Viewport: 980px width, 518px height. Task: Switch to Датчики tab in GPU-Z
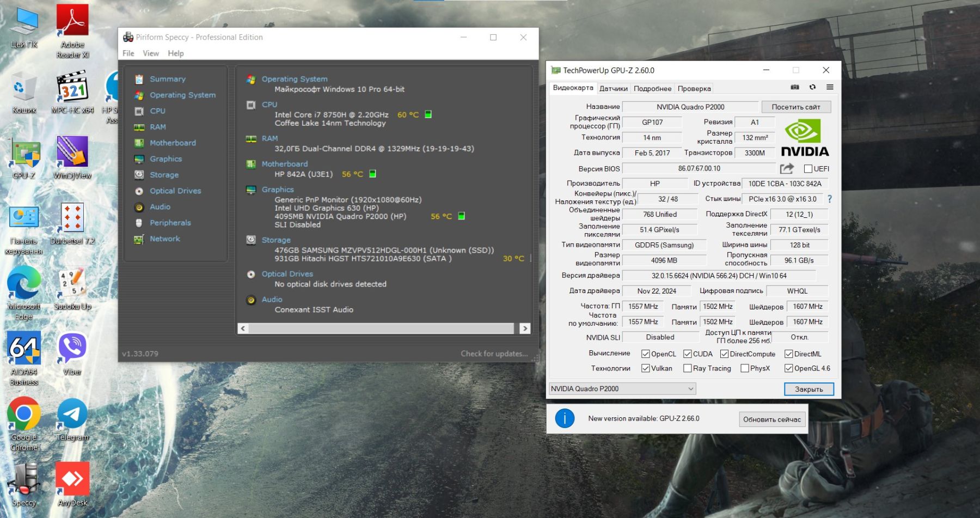[614, 88]
